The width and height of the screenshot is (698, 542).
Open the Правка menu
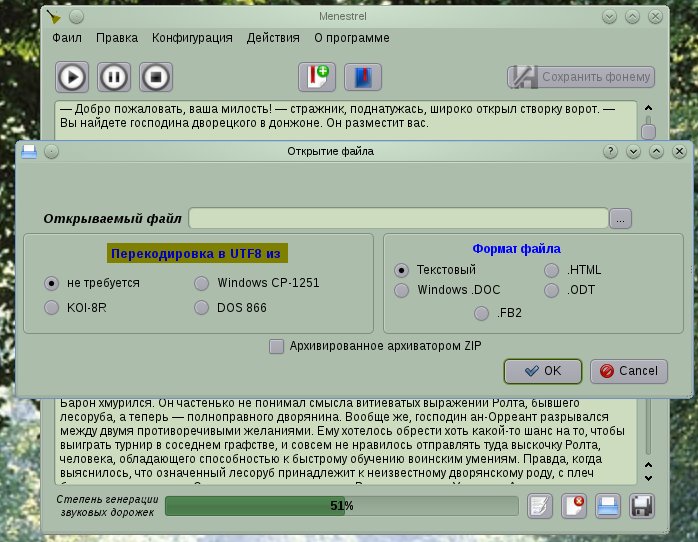coord(117,38)
